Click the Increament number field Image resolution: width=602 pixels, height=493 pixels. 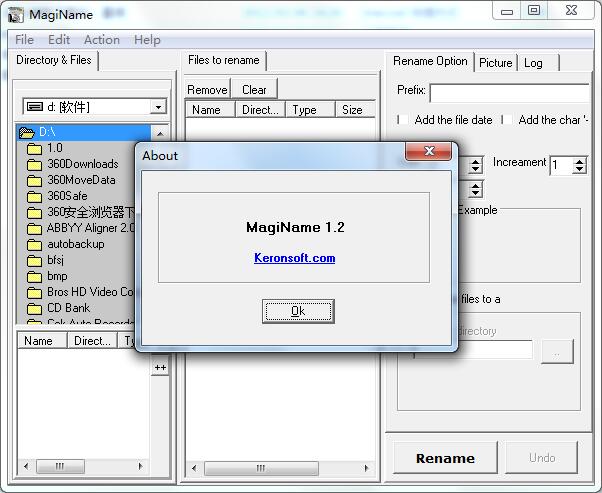561,165
